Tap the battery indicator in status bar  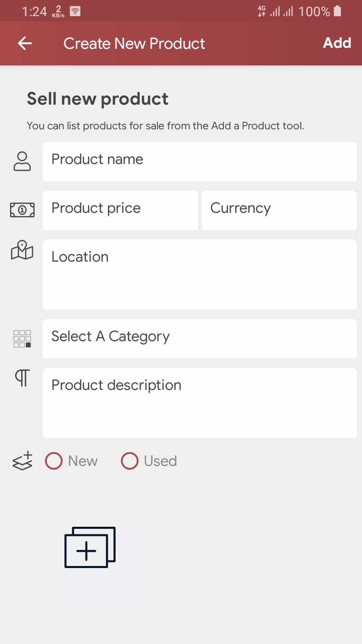click(337, 11)
